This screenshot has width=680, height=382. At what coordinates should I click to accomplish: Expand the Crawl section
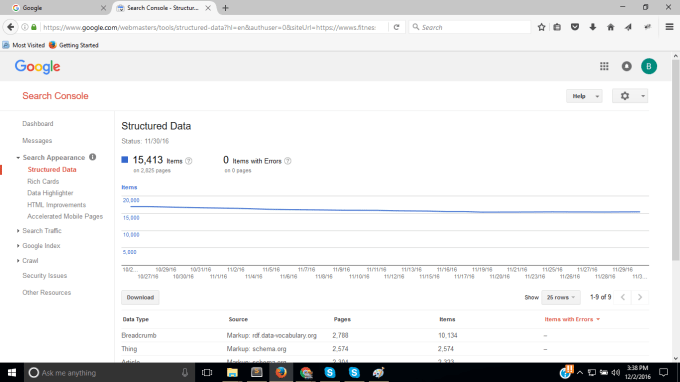point(18,261)
